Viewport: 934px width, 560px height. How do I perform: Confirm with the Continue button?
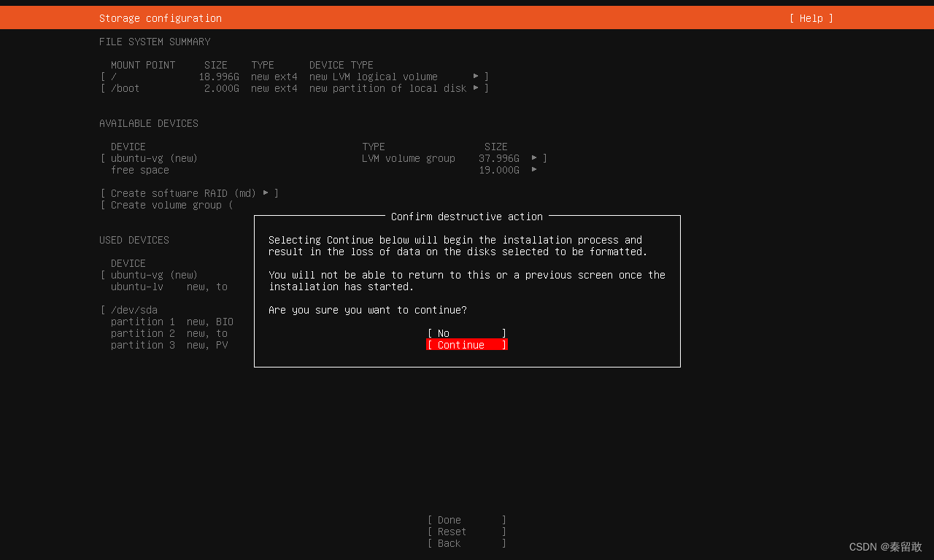pyautogui.click(x=467, y=345)
